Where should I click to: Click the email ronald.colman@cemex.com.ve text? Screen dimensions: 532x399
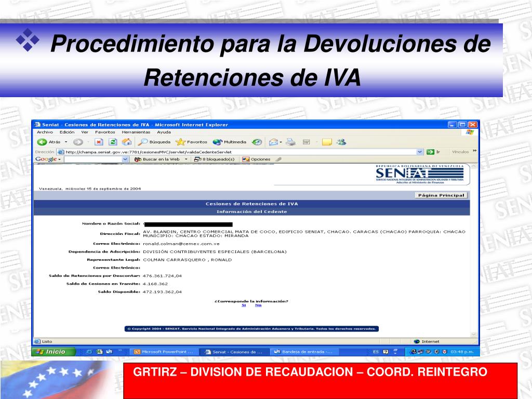(x=181, y=244)
